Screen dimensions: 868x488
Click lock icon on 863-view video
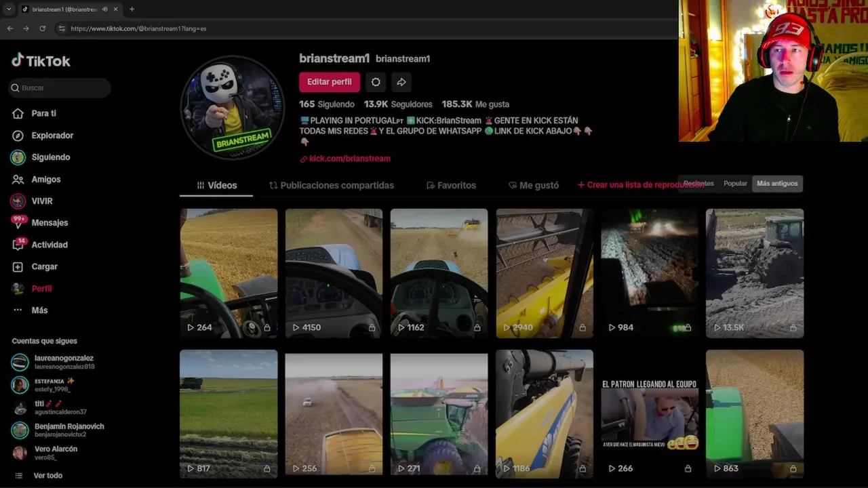coord(793,468)
